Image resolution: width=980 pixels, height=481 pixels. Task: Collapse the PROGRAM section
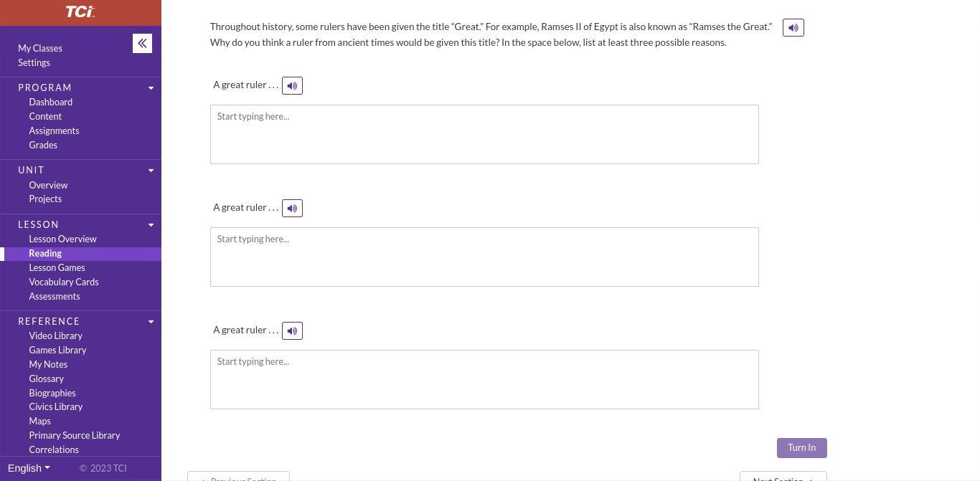[151, 88]
